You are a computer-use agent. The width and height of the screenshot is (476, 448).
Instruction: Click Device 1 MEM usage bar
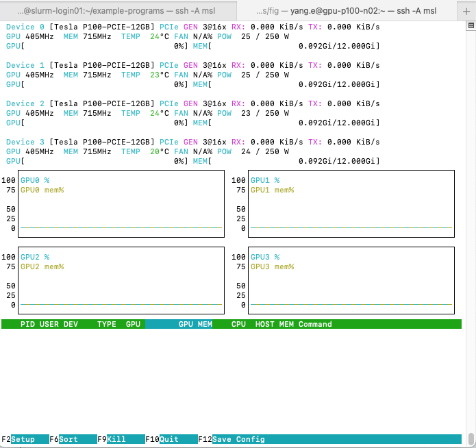pos(286,84)
